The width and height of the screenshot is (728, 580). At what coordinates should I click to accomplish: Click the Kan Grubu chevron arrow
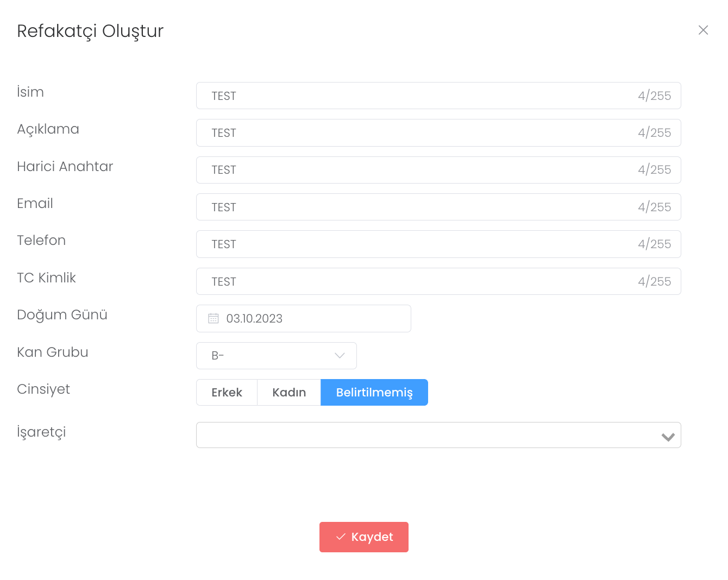[x=340, y=356]
